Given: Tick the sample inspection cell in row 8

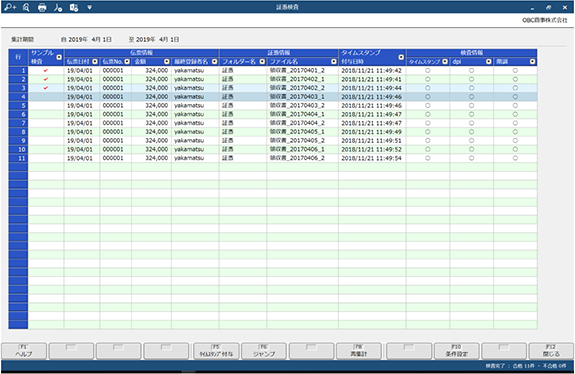Looking at the screenshot, I should coord(46,132).
